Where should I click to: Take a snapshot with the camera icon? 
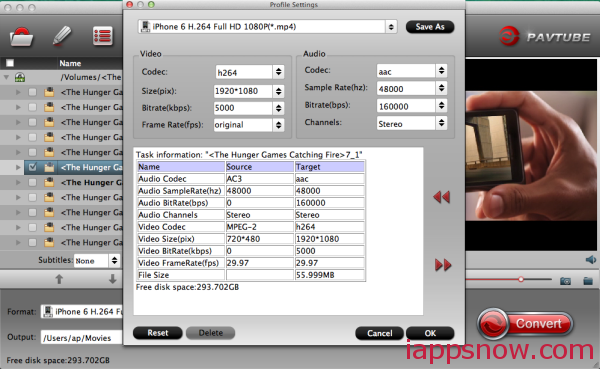pyautogui.click(x=565, y=281)
